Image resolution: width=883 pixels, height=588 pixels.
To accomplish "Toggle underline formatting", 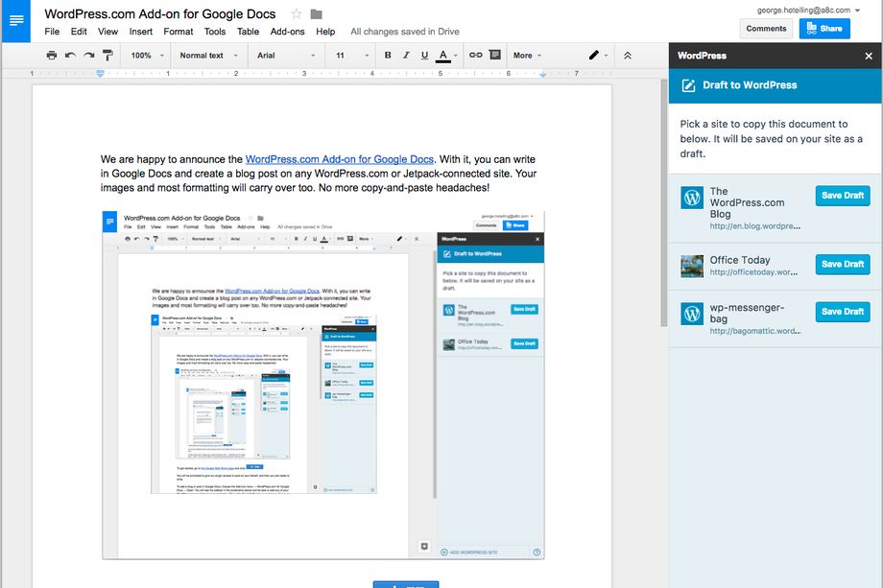I will click(423, 56).
